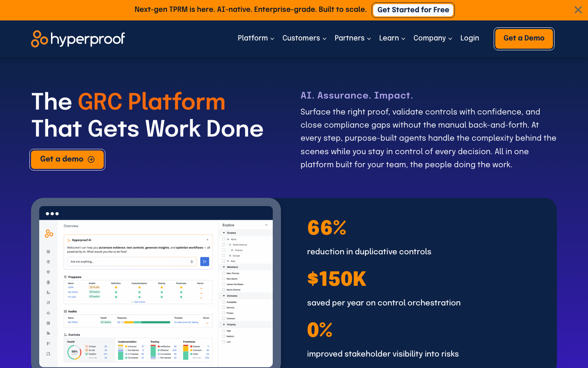Dismiss the orange announcement banner
The image size is (588, 368).
(578, 10)
